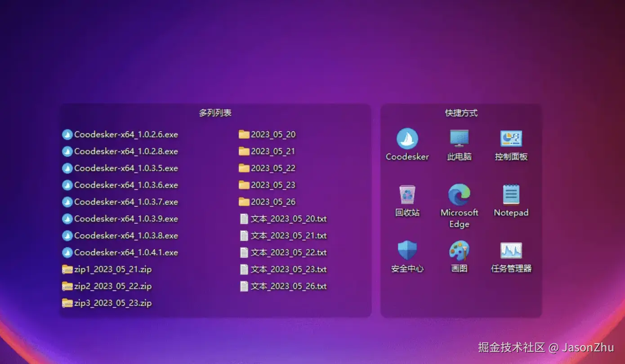Select the file name Coodesker-x64_1.0.3.9.exe

126,219
